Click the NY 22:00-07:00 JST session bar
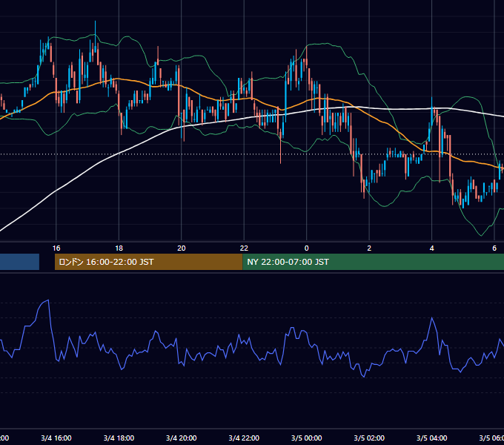 point(373,262)
